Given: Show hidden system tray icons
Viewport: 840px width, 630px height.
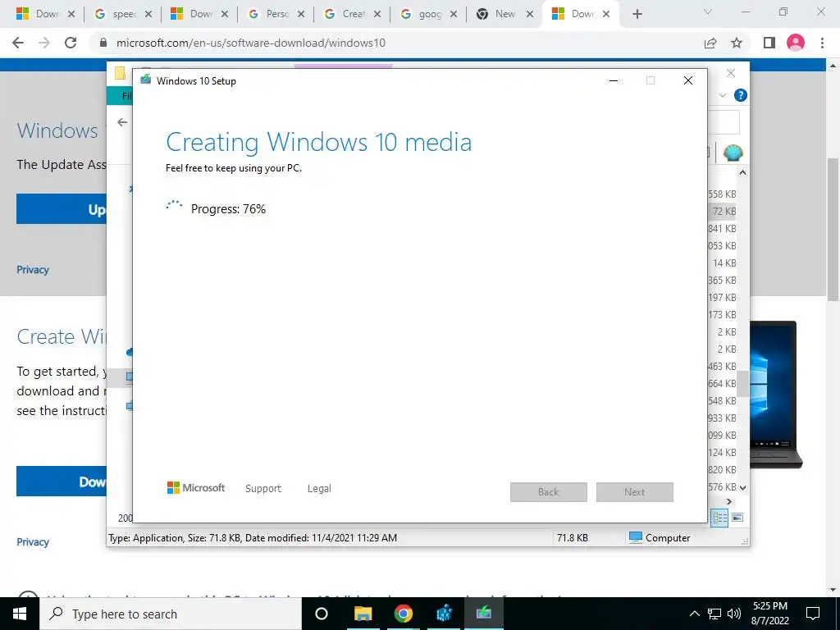Looking at the screenshot, I should click(694, 614).
